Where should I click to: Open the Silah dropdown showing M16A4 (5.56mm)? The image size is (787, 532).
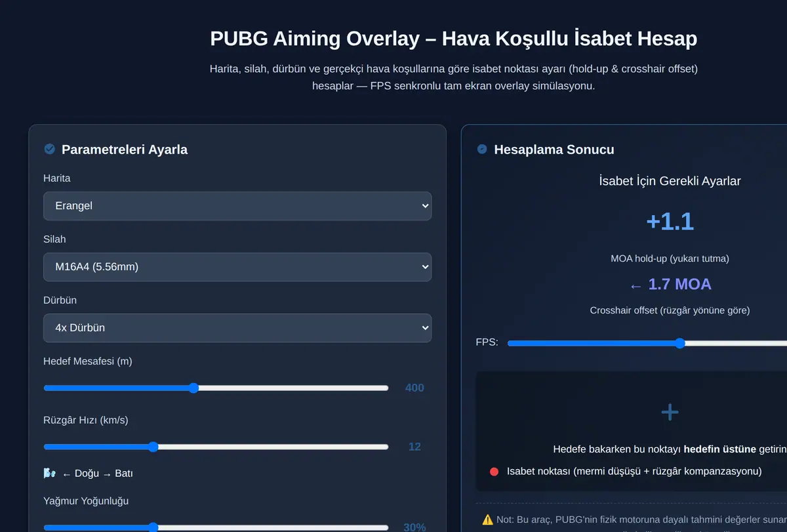237,267
